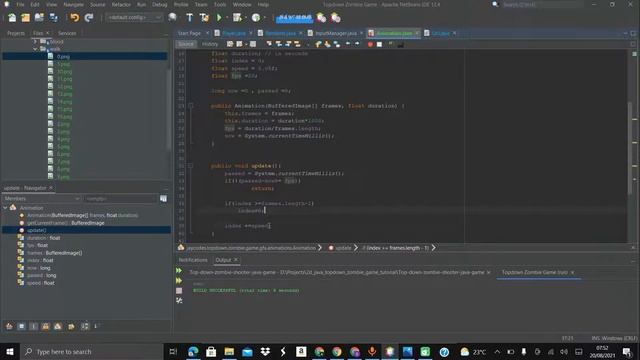
Task: Open the Refactor menu
Action: tap(121, 4)
